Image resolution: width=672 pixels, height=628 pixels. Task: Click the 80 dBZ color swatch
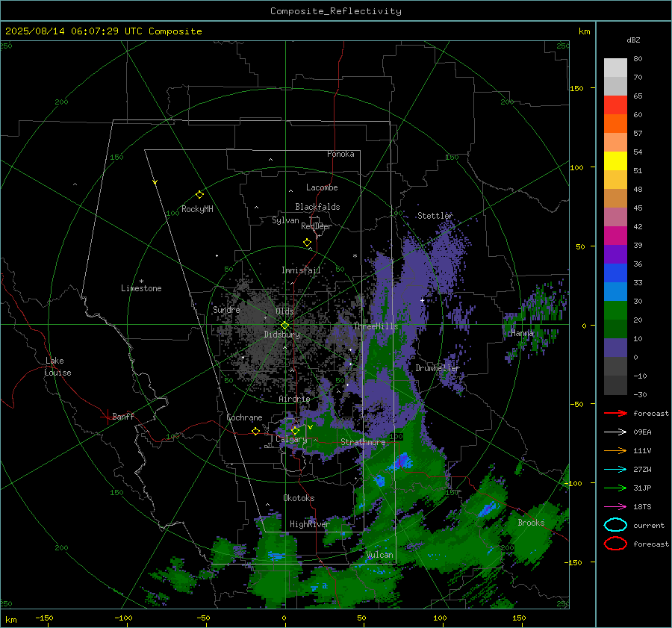[x=615, y=67]
